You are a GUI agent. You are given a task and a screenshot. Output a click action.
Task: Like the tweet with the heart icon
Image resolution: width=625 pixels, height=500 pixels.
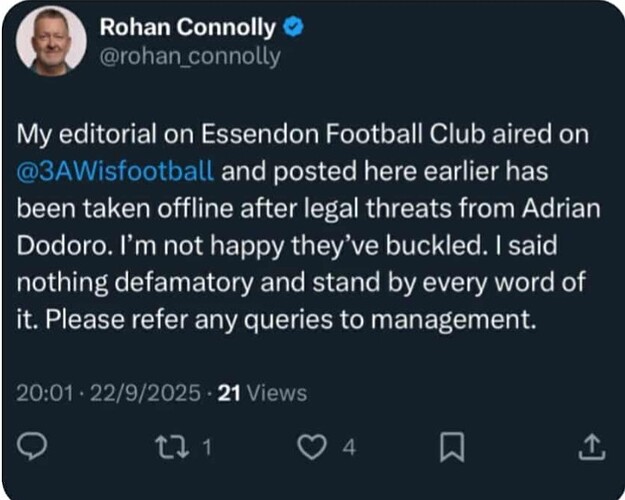pos(312,447)
